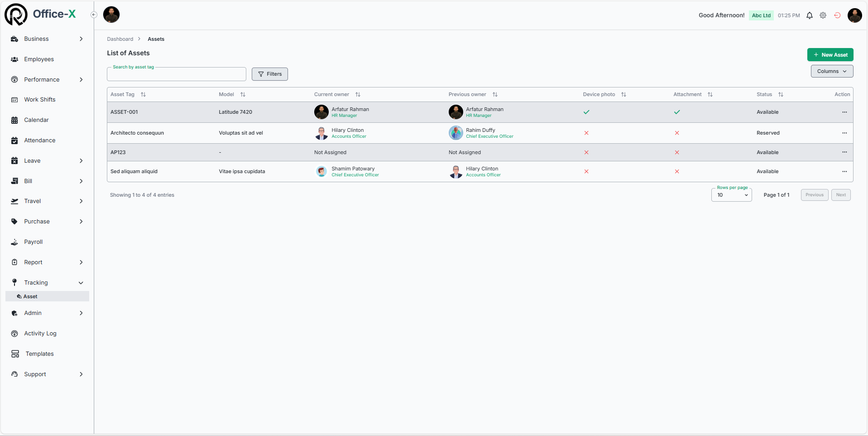868x436 pixels.
Task: Click the red logout icon in the header
Action: [x=837, y=15]
